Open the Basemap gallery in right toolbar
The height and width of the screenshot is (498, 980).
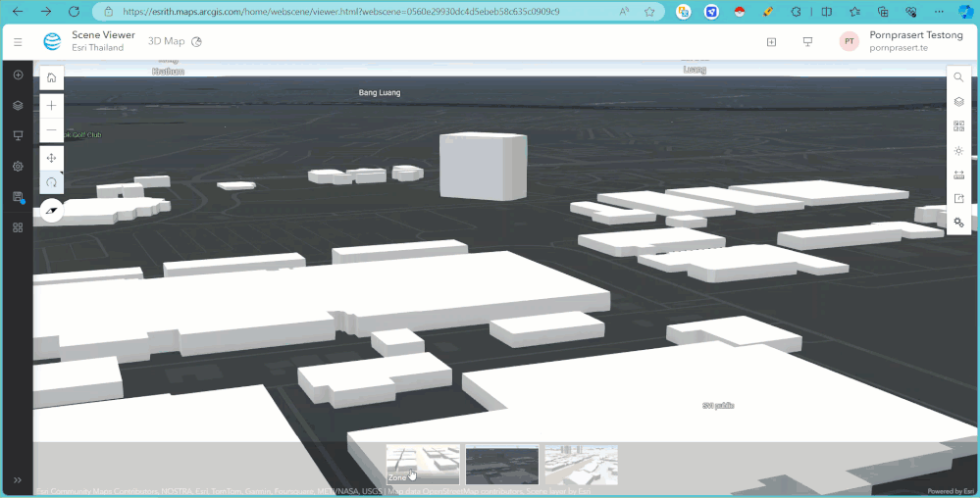tap(958, 126)
